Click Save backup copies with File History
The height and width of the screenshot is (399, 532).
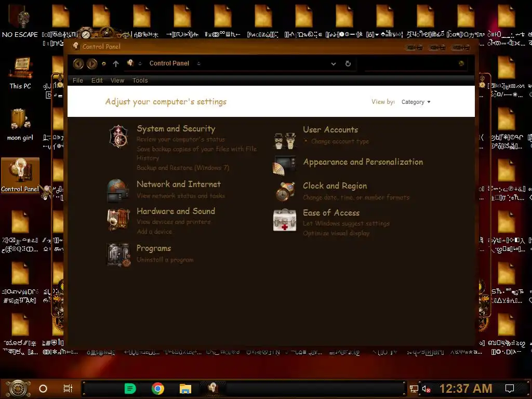197,153
